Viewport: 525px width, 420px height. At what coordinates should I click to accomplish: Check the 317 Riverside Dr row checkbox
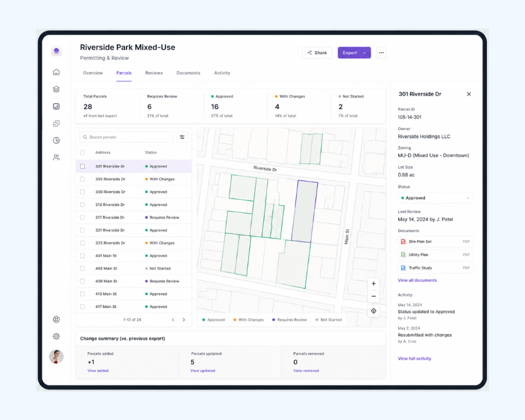tap(82, 217)
